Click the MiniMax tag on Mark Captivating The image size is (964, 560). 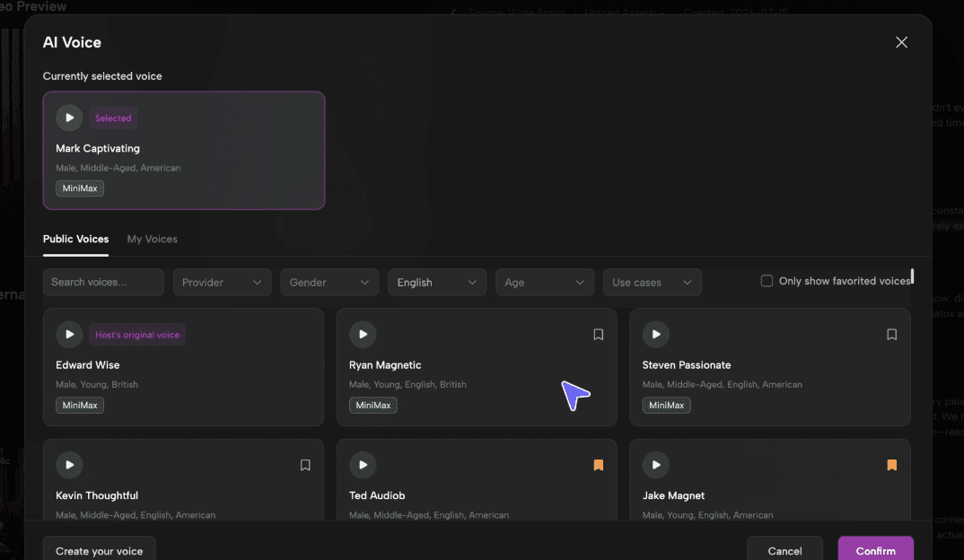coord(80,188)
